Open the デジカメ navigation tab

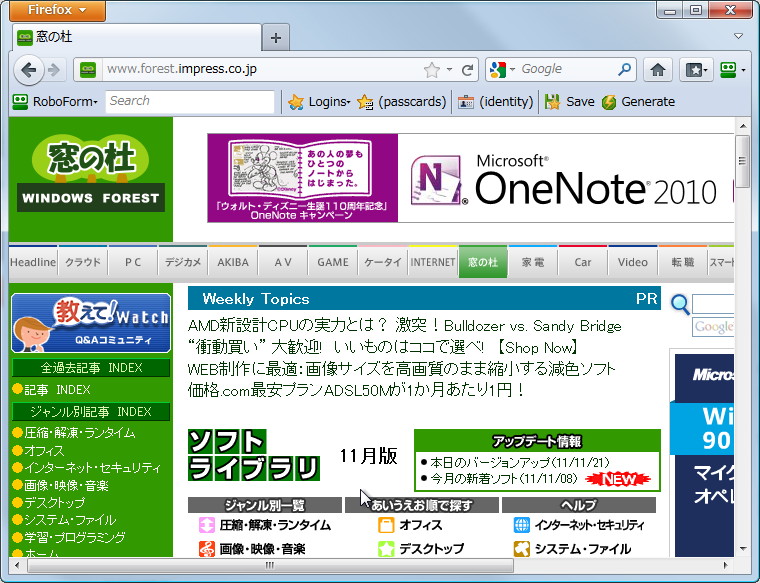[x=183, y=262]
